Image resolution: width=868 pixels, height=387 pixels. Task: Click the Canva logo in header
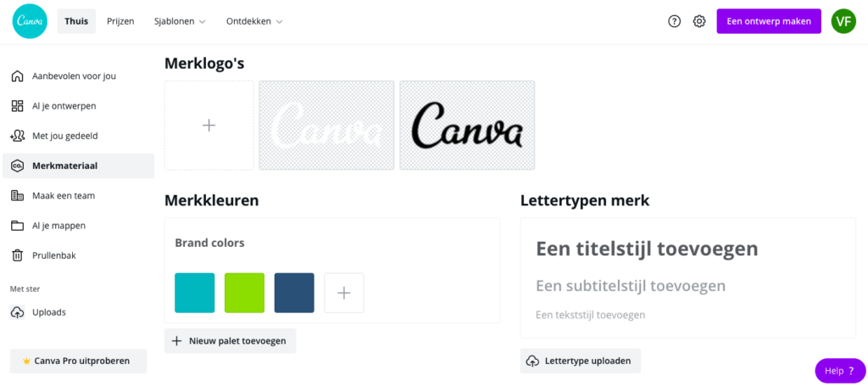[x=30, y=21]
